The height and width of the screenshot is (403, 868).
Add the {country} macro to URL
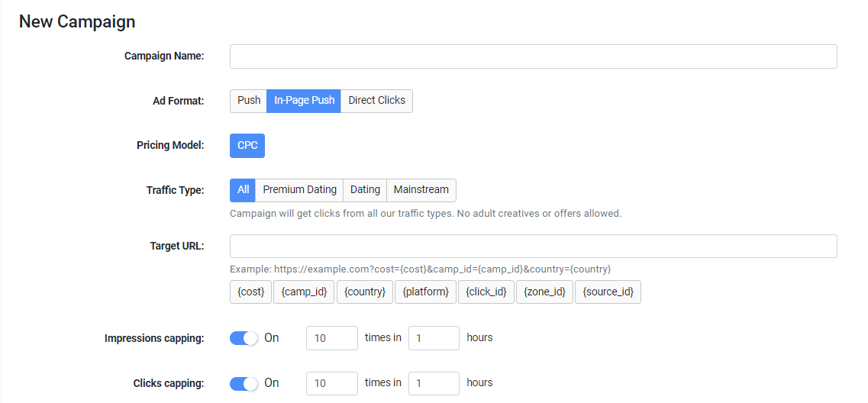click(365, 292)
